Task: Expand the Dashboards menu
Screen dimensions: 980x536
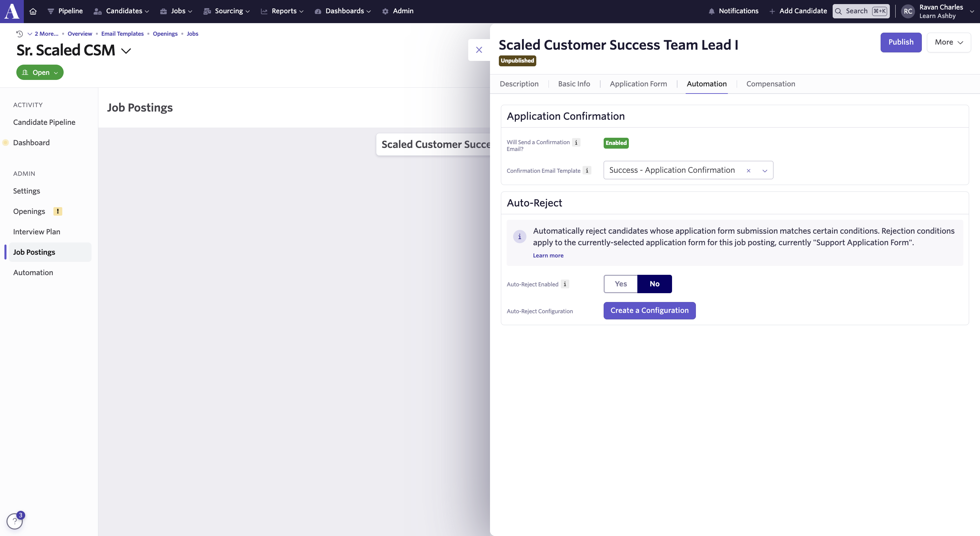Action: pyautogui.click(x=343, y=11)
